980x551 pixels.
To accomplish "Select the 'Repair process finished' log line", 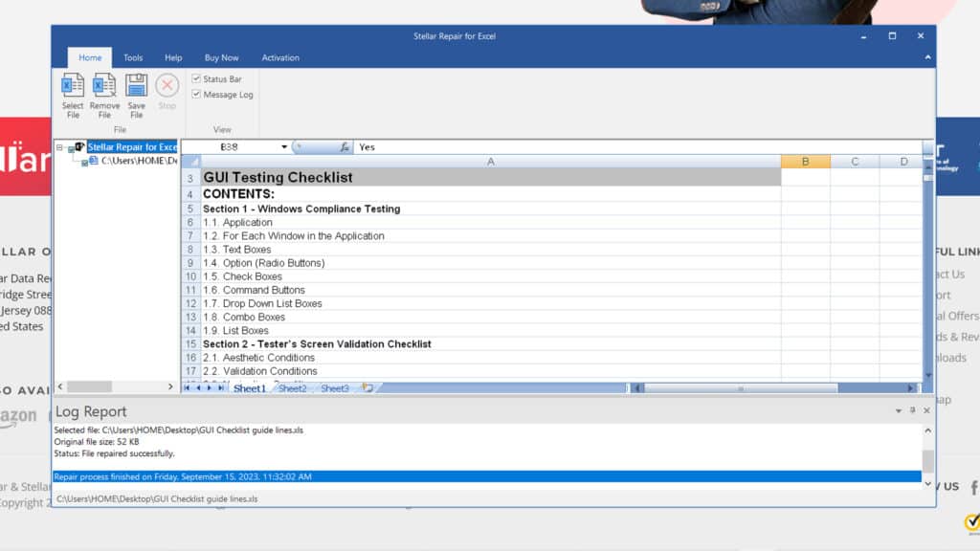I will (x=487, y=476).
